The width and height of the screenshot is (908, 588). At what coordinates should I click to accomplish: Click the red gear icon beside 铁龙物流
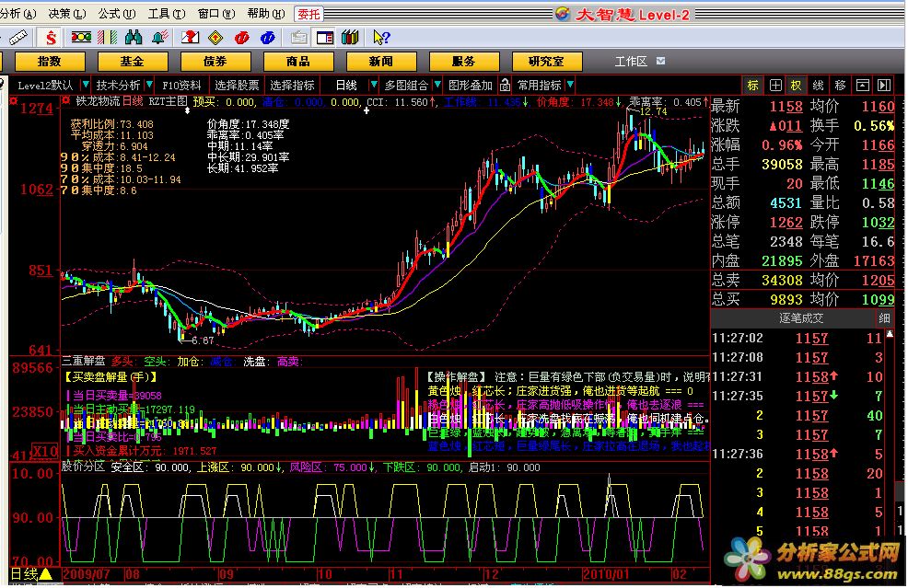tap(66, 100)
